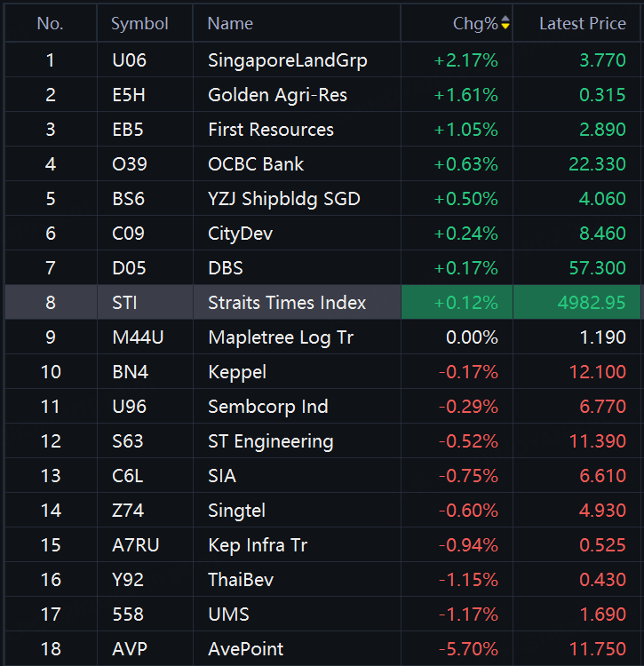
Task: Select Sembcorp Ind stock name
Action: pos(268,407)
